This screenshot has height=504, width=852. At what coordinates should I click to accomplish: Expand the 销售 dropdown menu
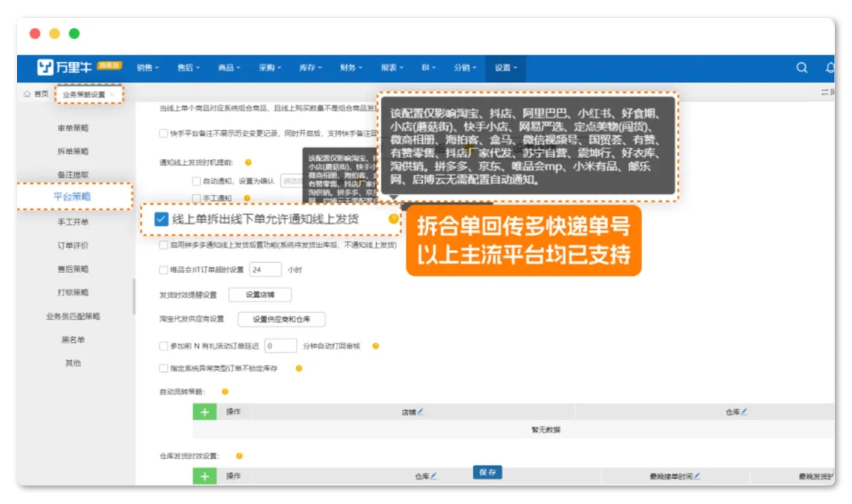tap(147, 68)
